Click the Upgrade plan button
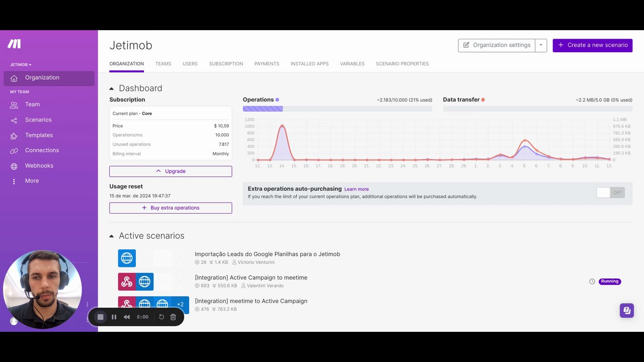Viewport: 644px width, 362px height. [171, 171]
